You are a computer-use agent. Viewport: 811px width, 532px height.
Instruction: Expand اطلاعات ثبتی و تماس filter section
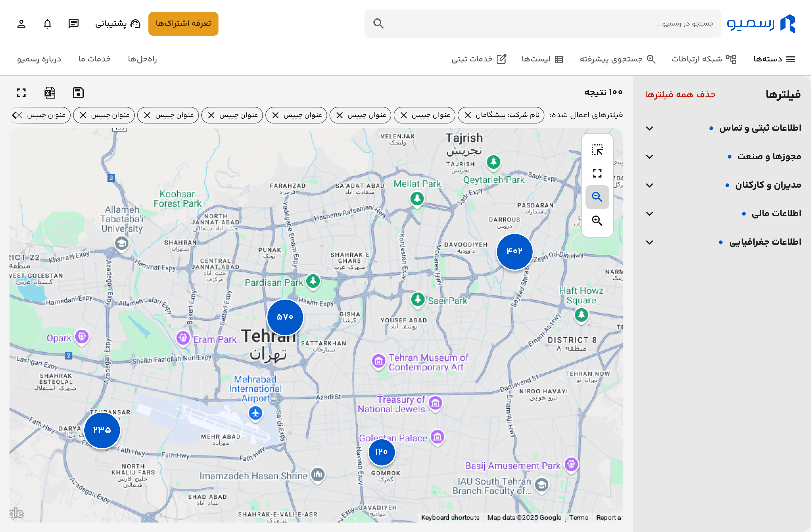coord(723,128)
